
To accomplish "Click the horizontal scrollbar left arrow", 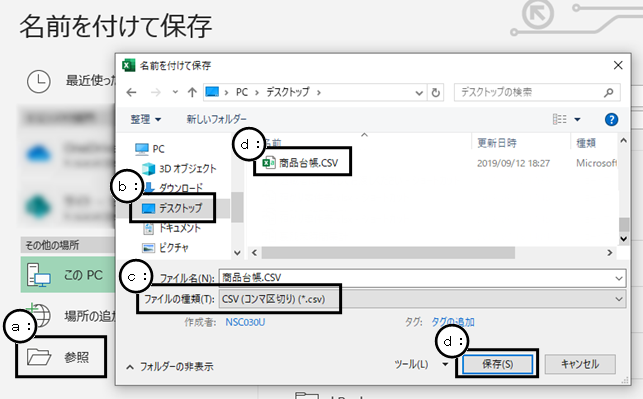I will (x=254, y=253).
